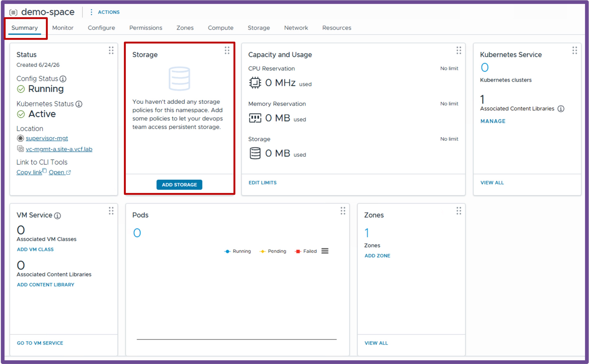Open the Pods chart hamburger menu

click(x=325, y=251)
